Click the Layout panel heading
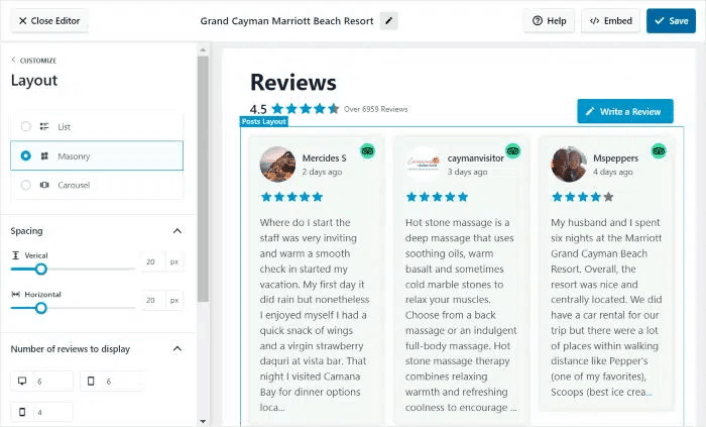This screenshot has height=427, width=706. 34,80
